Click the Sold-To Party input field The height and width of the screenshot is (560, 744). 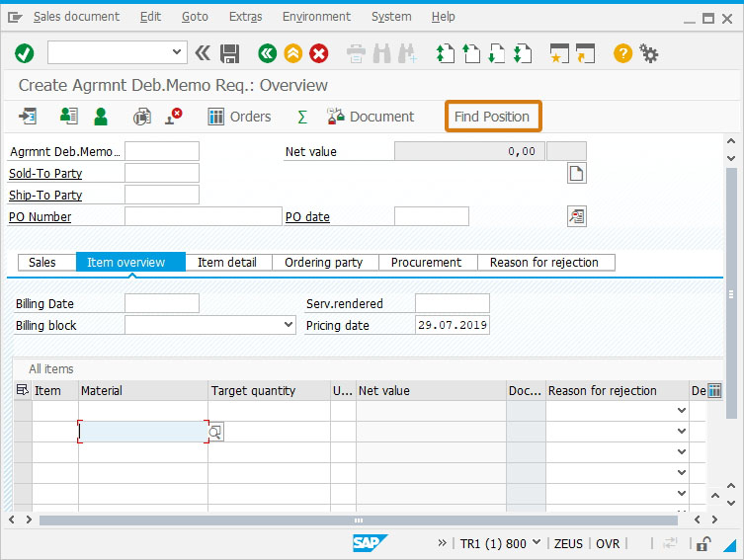click(x=162, y=173)
